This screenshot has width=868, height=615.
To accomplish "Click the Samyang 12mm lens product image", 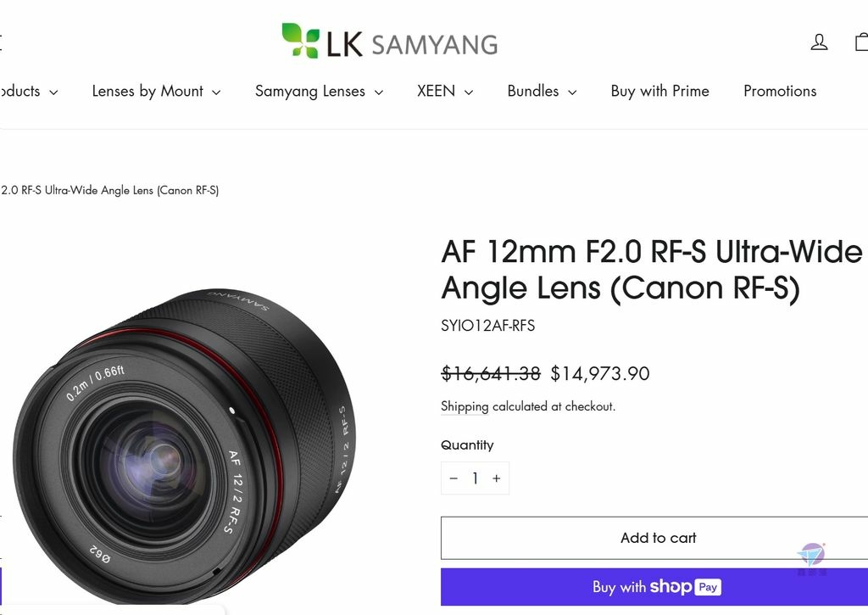I will (x=184, y=444).
